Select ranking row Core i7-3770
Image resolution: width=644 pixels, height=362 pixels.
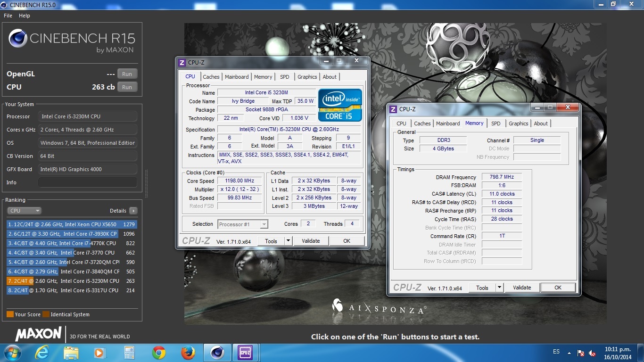pos(72,253)
